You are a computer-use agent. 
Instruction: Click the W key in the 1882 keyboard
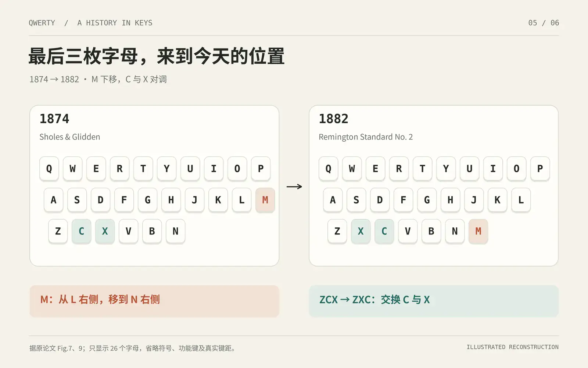pyautogui.click(x=352, y=169)
